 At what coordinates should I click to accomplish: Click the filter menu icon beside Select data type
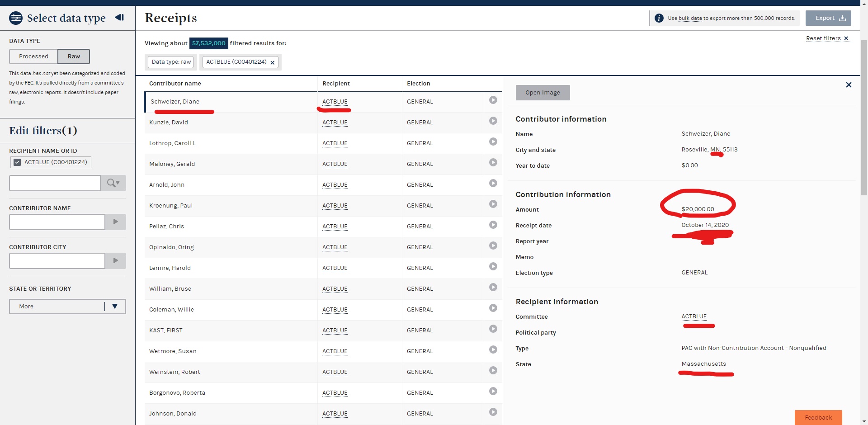coord(16,18)
